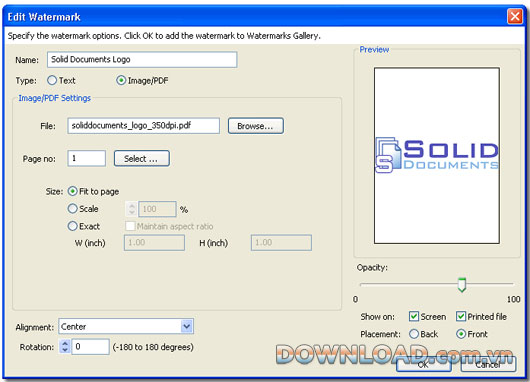
Task: Click the Browse... button
Action: [256, 126]
